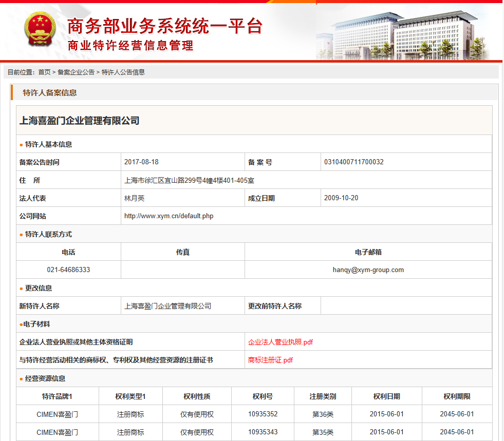The image size is (504, 441).
Task: Click the 与特许经营活动相关的商标权 row label
Action: click(x=116, y=360)
